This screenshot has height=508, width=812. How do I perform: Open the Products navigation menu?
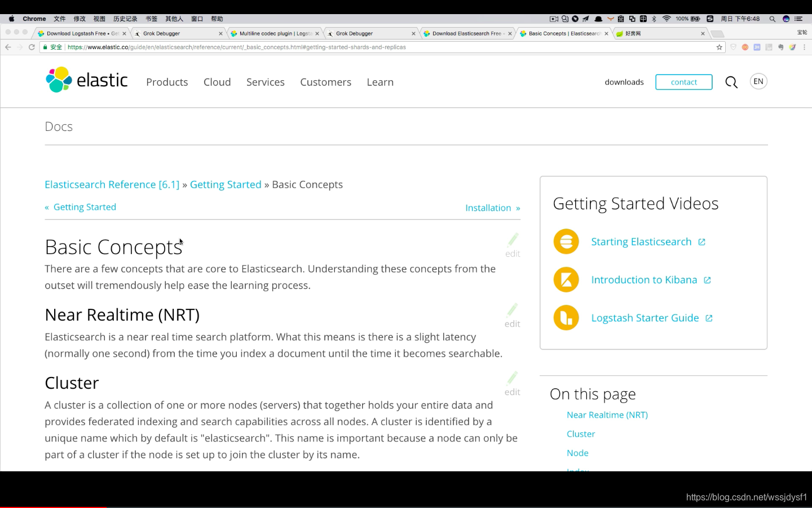pyautogui.click(x=167, y=82)
